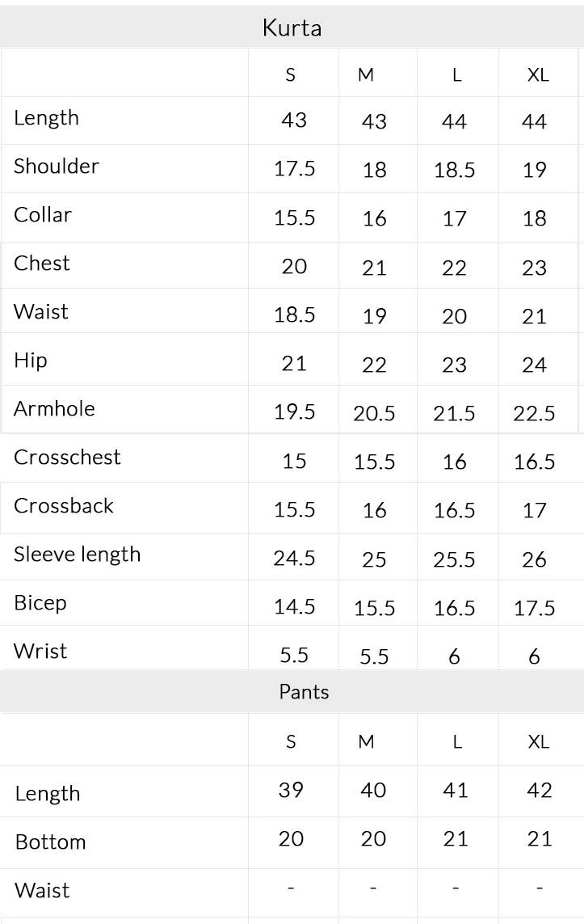Click the 39 pants length value
The image size is (584, 924).
[x=291, y=790]
